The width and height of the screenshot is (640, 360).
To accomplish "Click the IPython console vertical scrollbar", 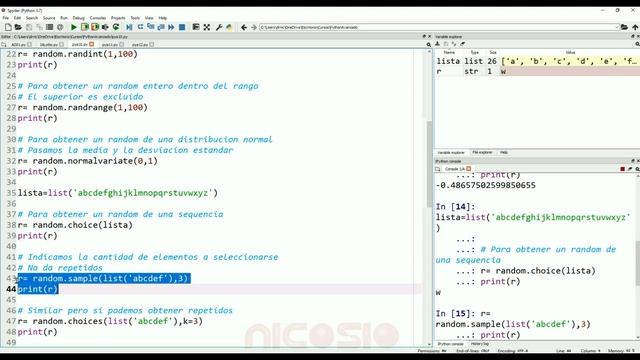I will tap(638, 263).
